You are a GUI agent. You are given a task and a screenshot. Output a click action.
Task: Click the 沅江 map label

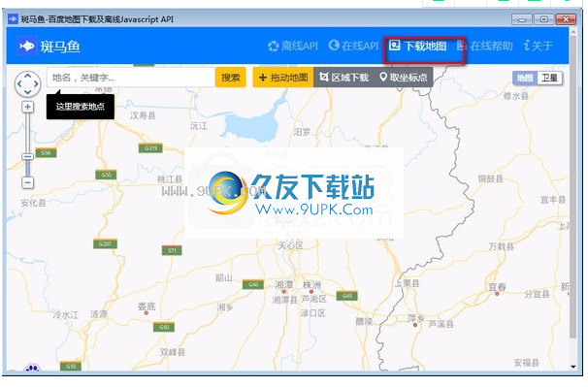pos(199,126)
